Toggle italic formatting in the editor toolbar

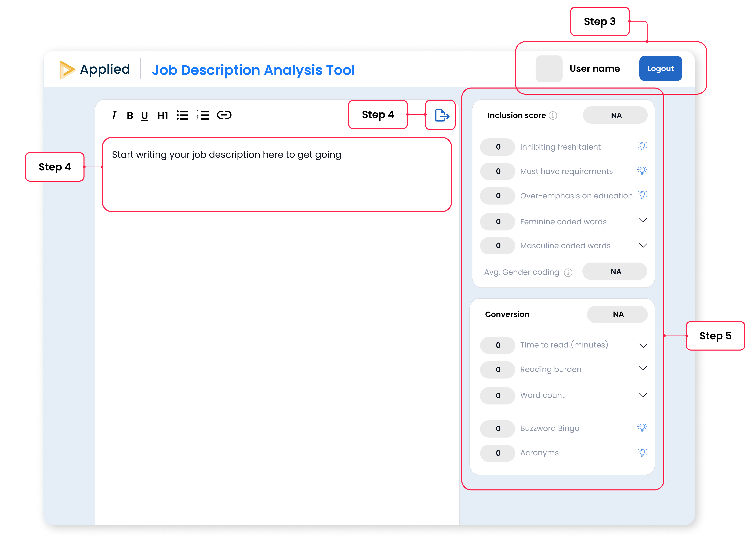tap(114, 115)
